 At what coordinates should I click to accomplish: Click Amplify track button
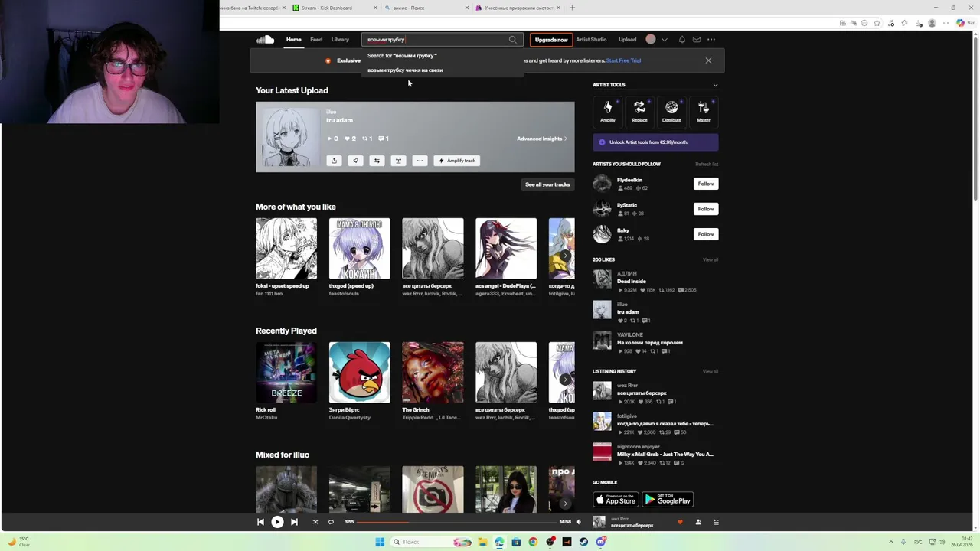457,161
